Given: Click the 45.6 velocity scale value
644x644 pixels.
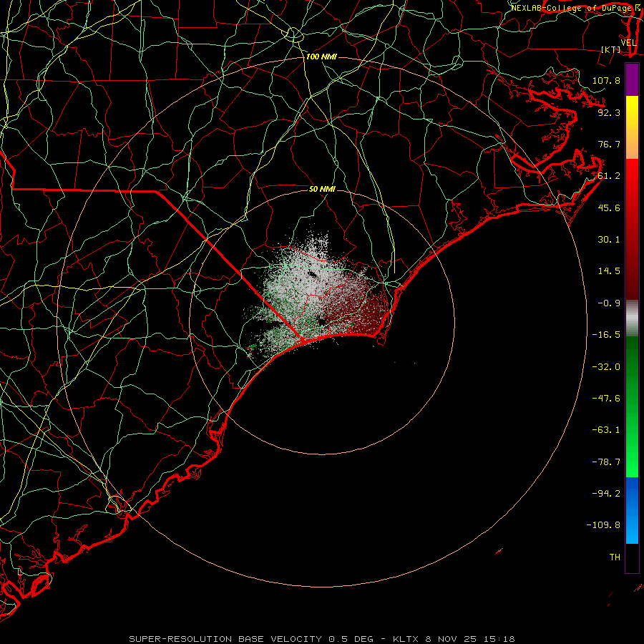Looking at the screenshot, I should (x=609, y=208).
